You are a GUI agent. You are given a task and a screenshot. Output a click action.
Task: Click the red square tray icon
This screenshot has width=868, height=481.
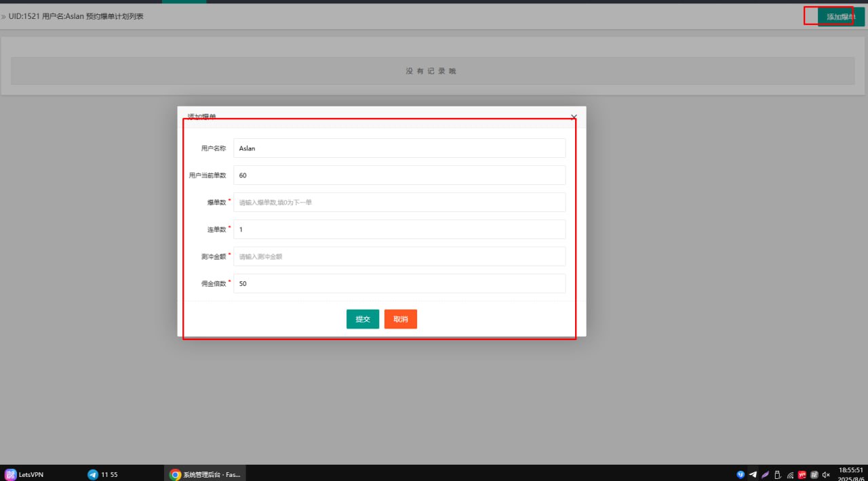pos(802,475)
